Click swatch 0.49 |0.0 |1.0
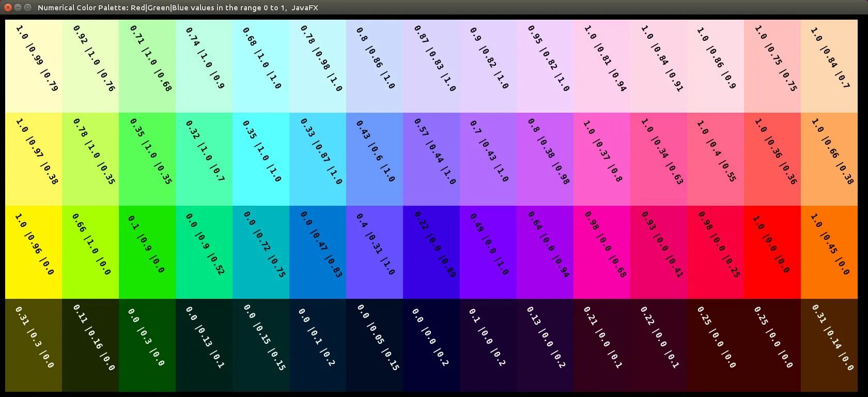Image resolution: width=868 pixels, height=397 pixels. (x=488, y=252)
